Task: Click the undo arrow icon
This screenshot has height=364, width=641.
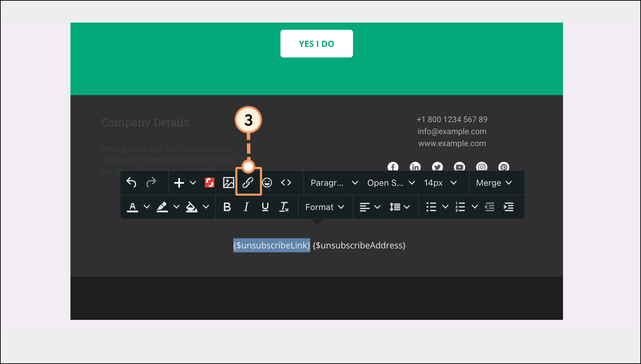Action: tap(131, 183)
